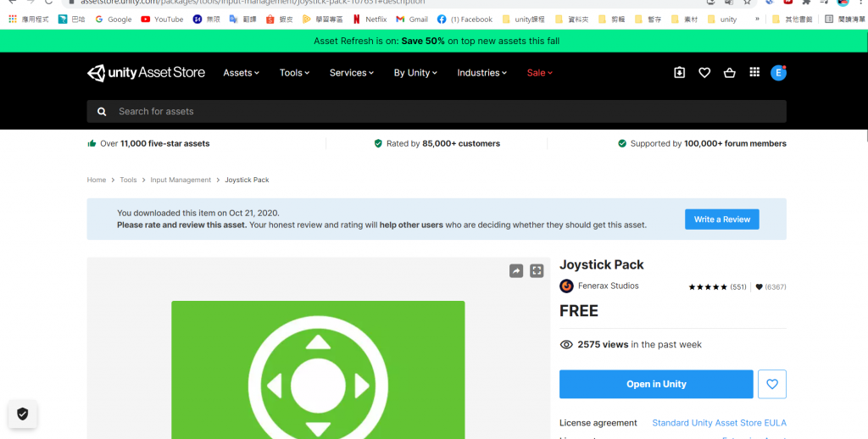Image resolution: width=868 pixels, height=439 pixels.
Task: Open the Gmail bookmark
Action: [412, 19]
